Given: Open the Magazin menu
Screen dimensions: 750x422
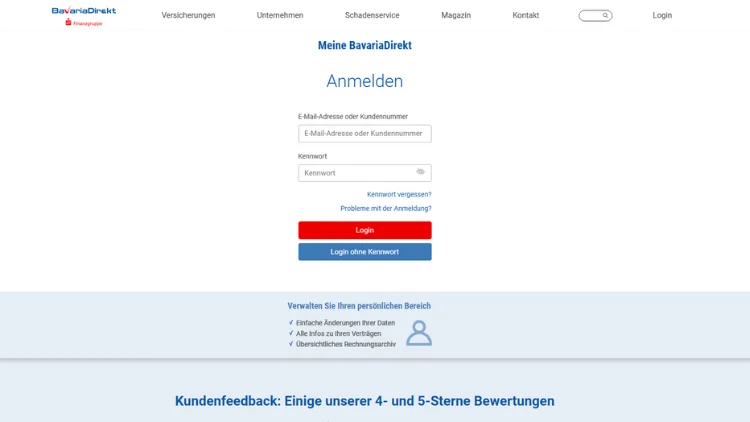Looking at the screenshot, I should pyautogui.click(x=456, y=15).
